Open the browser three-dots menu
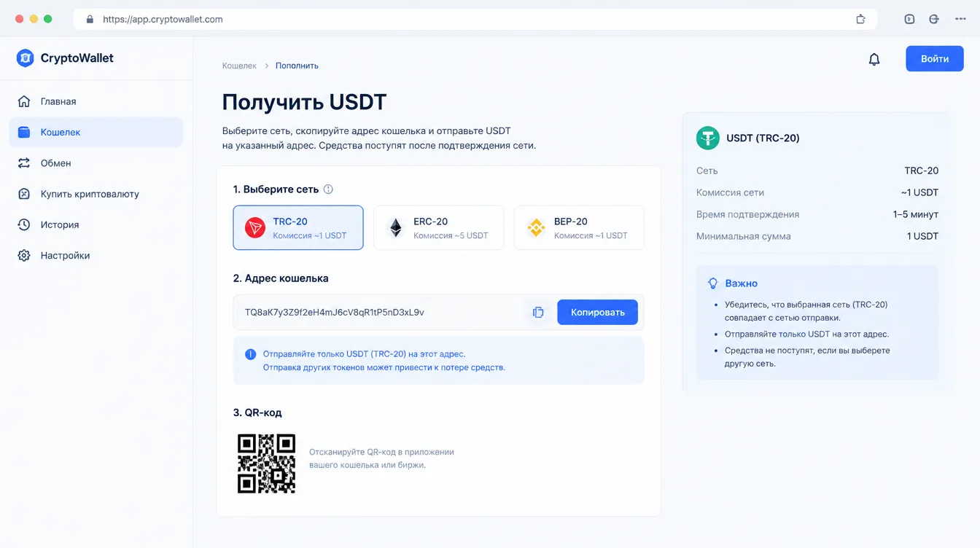 pyautogui.click(x=960, y=20)
